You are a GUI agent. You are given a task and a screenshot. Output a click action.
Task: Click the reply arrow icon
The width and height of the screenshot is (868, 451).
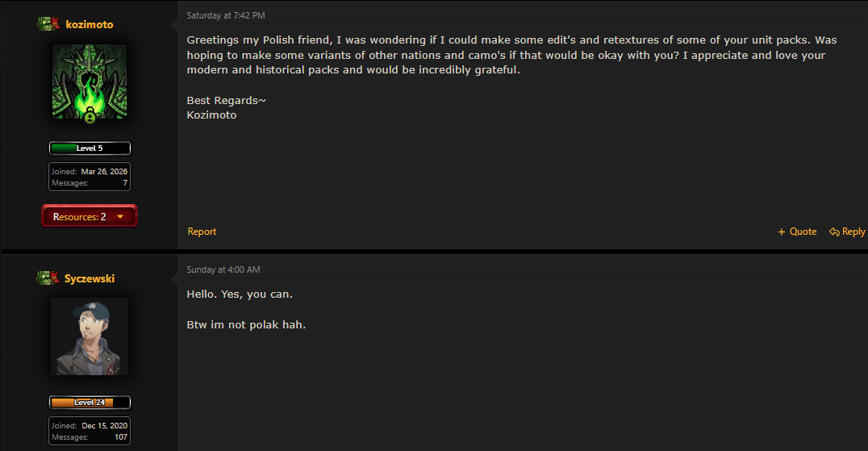834,232
